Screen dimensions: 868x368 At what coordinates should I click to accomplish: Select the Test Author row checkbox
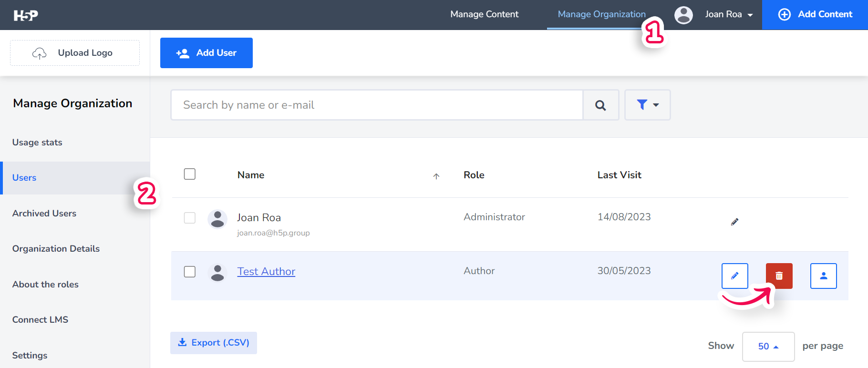click(x=190, y=272)
